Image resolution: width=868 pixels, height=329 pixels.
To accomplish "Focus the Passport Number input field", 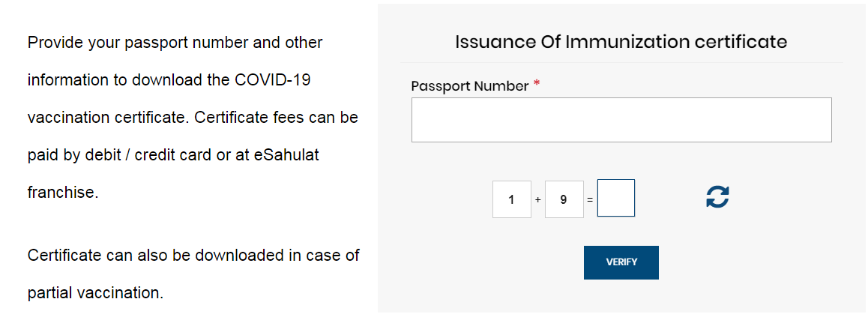I will [x=621, y=120].
